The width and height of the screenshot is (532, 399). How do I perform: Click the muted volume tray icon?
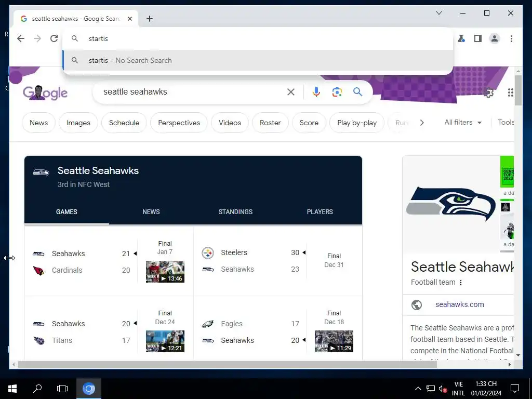pyautogui.click(x=443, y=389)
